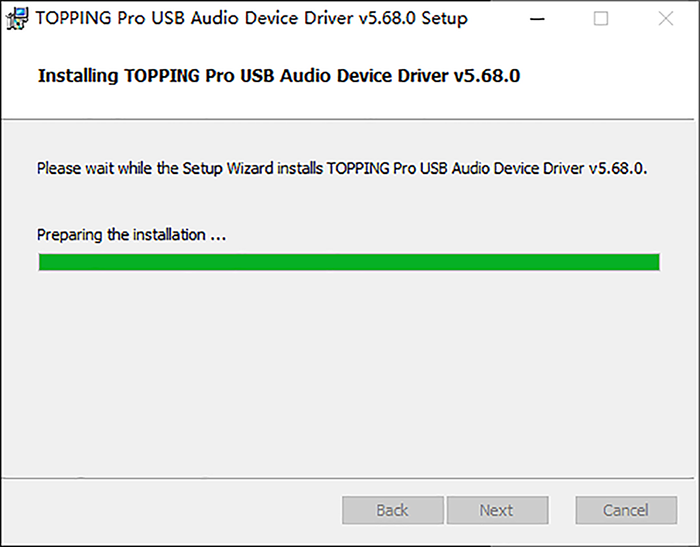The height and width of the screenshot is (547, 700).
Task: Click the disabled Back button
Action: point(393,510)
